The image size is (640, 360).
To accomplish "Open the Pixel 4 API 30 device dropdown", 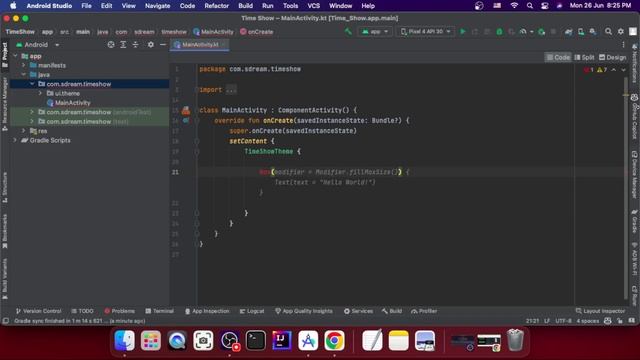I will [x=425, y=31].
